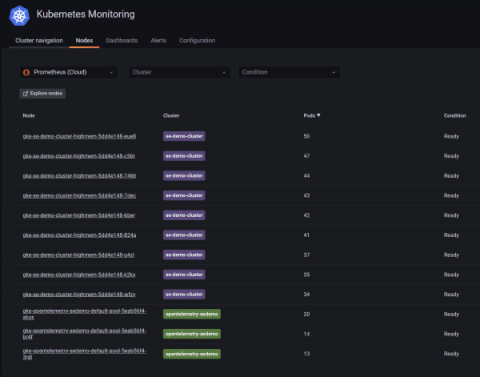
Task: Open the node link with 50 pods
Action: click(x=79, y=136)
